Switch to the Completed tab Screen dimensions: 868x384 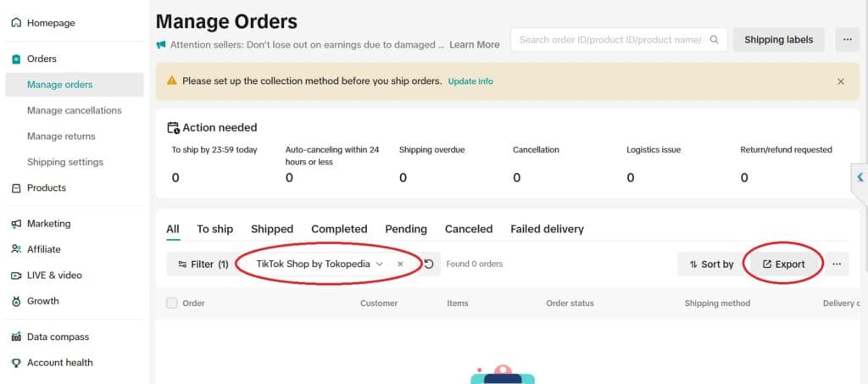point(339,229)
